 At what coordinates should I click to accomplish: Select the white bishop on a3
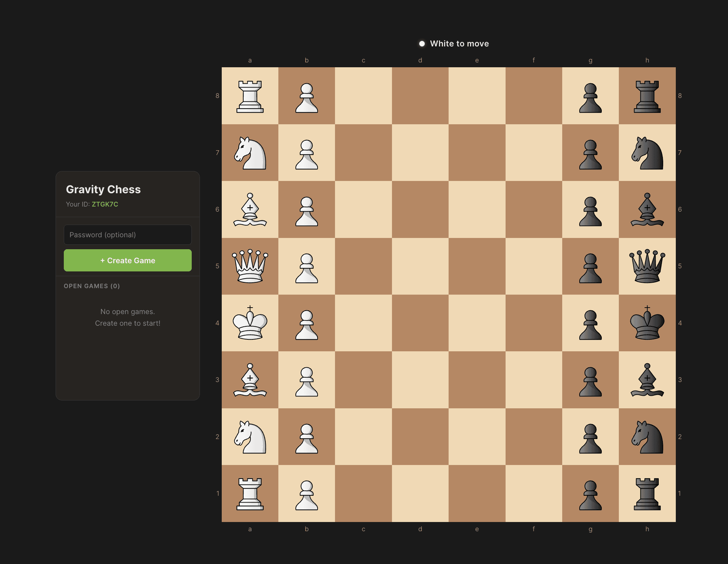[x=250, y=380]
